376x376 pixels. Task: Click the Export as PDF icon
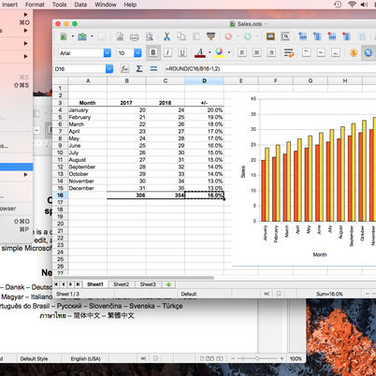[x=120, y=37]
